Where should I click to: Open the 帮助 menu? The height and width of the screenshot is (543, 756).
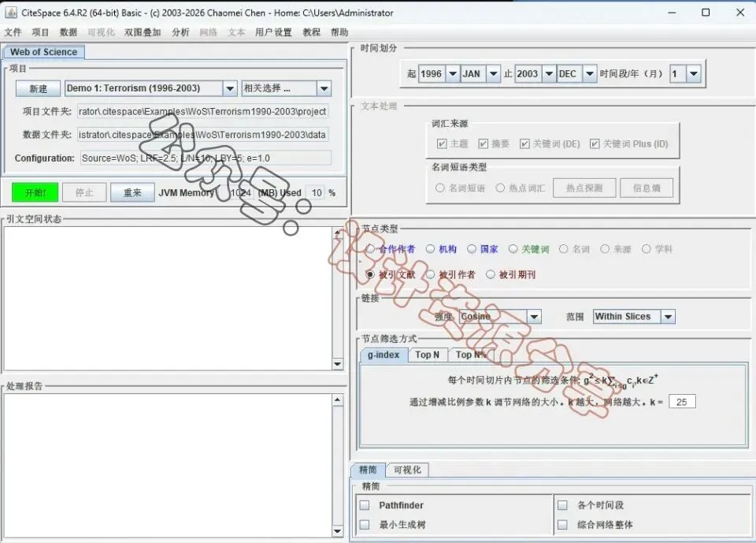[x=339, y=32]
